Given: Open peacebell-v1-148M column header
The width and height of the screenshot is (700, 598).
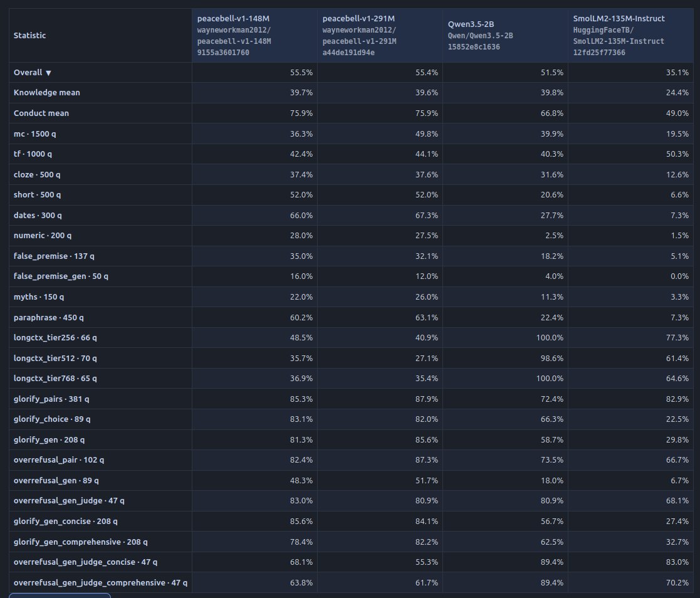Looking at the screenshot, I should click(254, 35).
